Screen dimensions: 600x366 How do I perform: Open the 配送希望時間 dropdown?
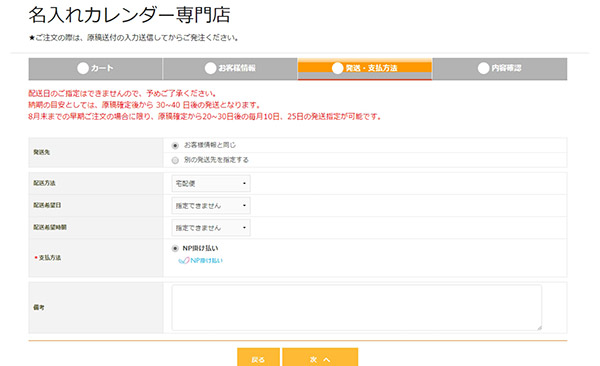pyautogui.click(x=211, y=228)
